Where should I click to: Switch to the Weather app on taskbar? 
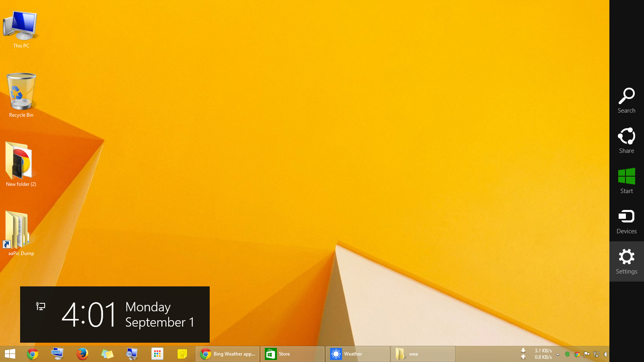pos(357,354)
